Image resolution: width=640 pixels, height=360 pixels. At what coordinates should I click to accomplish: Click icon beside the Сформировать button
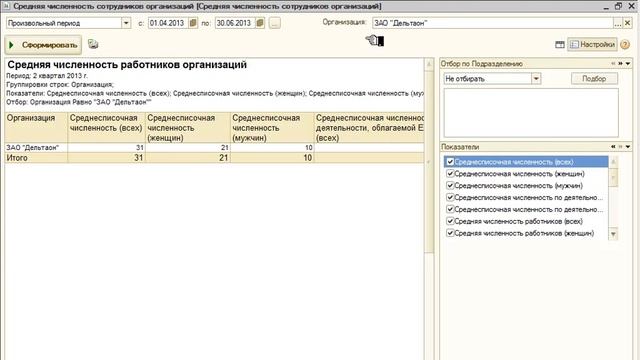pyautogui.click(x=93, y=44)
